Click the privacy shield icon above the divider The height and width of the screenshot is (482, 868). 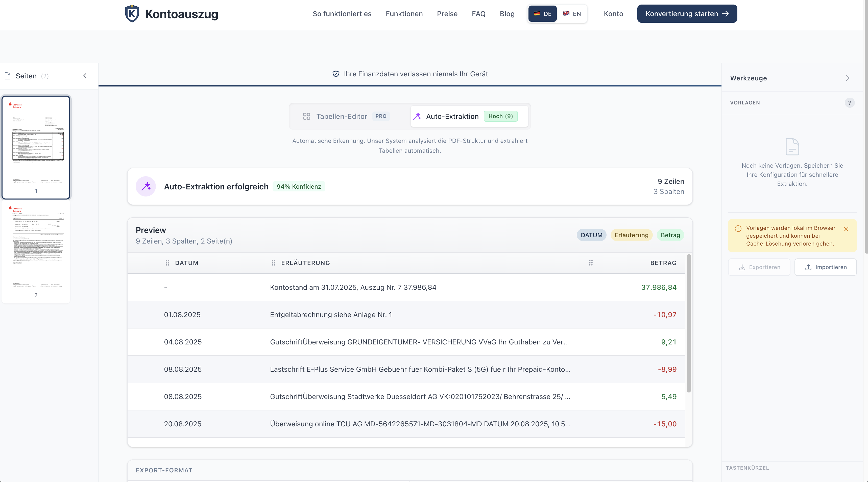point(336,74)
